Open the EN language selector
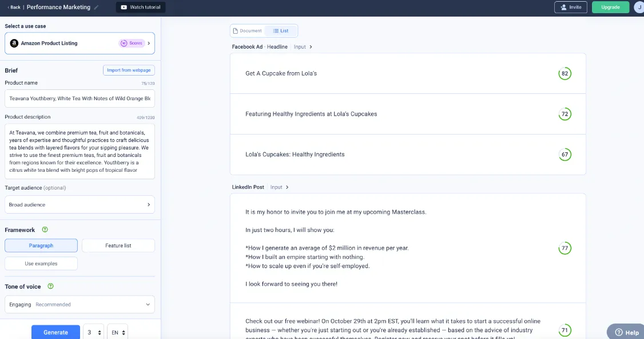 (117, 333)
